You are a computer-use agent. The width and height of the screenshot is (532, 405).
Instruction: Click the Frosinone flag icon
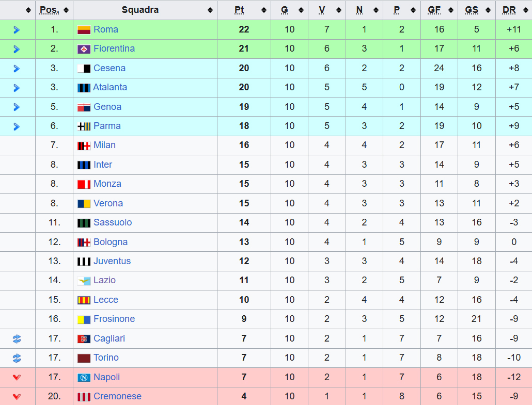pos(84,319)
